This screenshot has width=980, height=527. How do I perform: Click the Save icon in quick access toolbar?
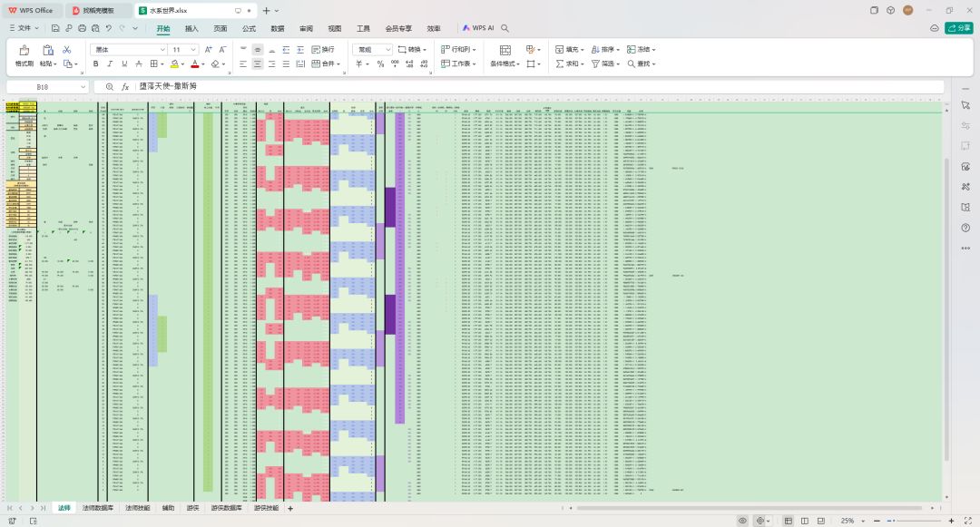pyautogui.click(x=55, y=28)
